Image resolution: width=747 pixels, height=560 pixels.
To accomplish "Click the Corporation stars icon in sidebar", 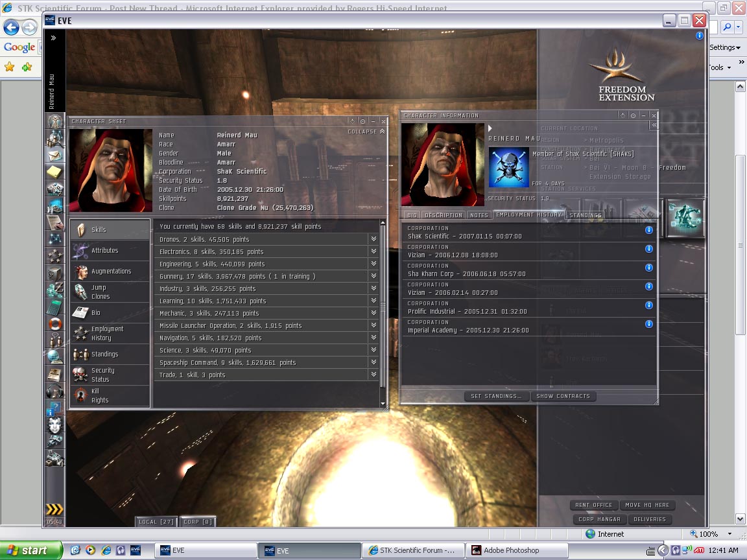I will click(x=55, y=256).
